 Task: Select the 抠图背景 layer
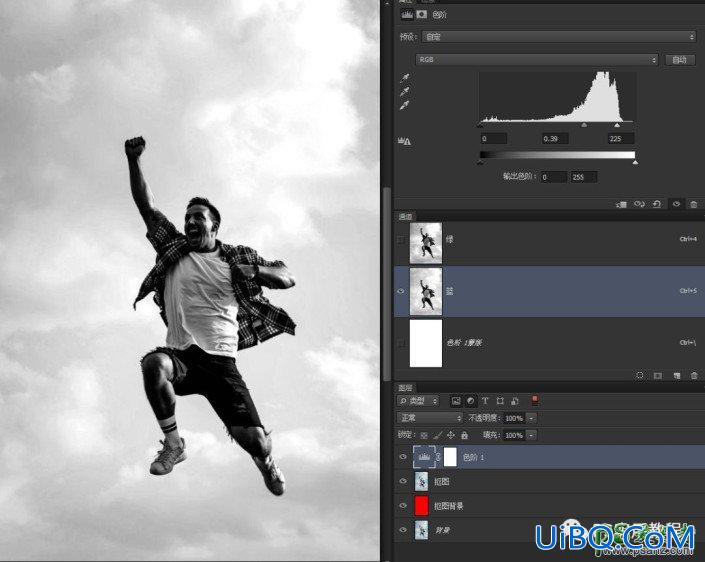549,505
